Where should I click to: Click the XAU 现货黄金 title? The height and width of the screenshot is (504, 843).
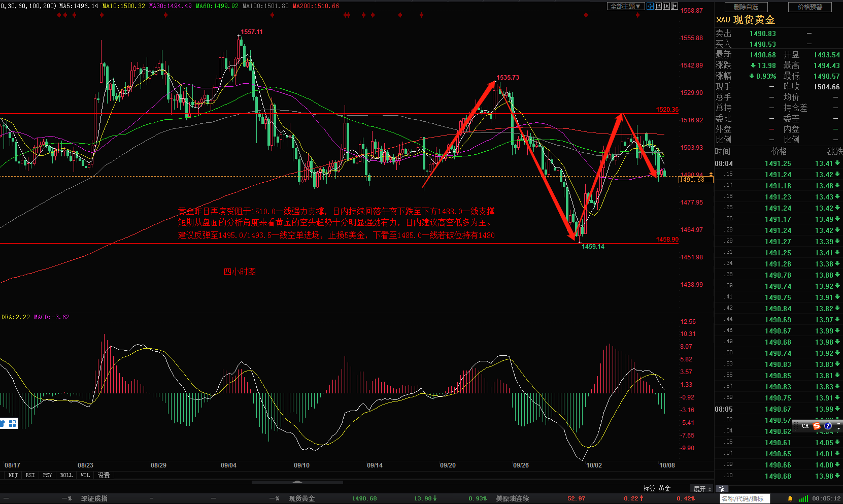pyautogui.click(x=746, y=20)
